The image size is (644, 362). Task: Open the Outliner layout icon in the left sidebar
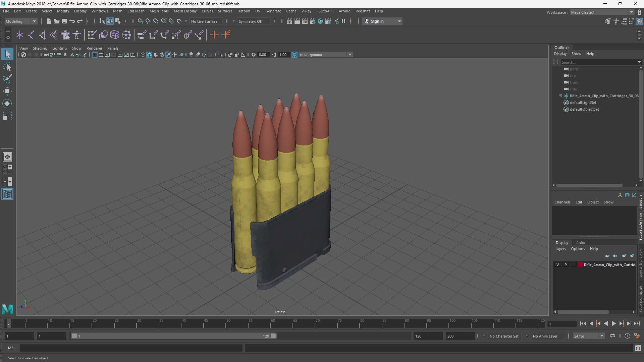coord(7,194)
